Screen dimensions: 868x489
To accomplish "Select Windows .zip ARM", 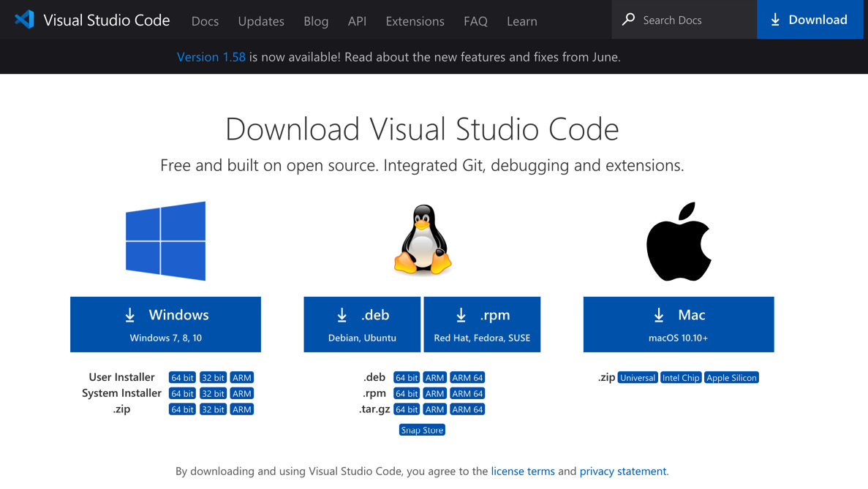I will click(x=242, y=410).
